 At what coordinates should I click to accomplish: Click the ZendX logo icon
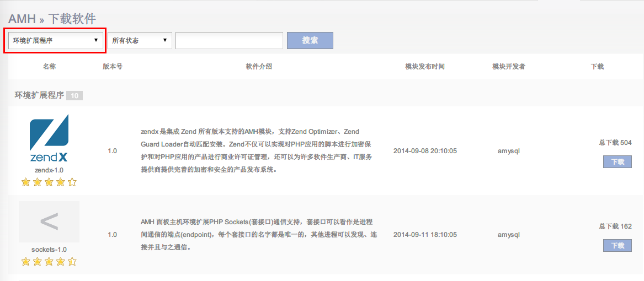click(x=49, y=138)
